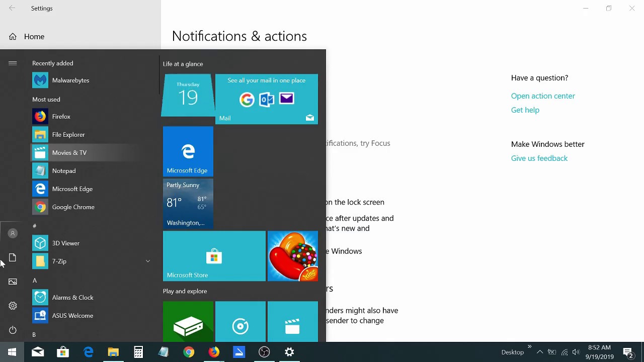Click the Power button in Start menu
The image size is (644, 362).
point(13,330)
